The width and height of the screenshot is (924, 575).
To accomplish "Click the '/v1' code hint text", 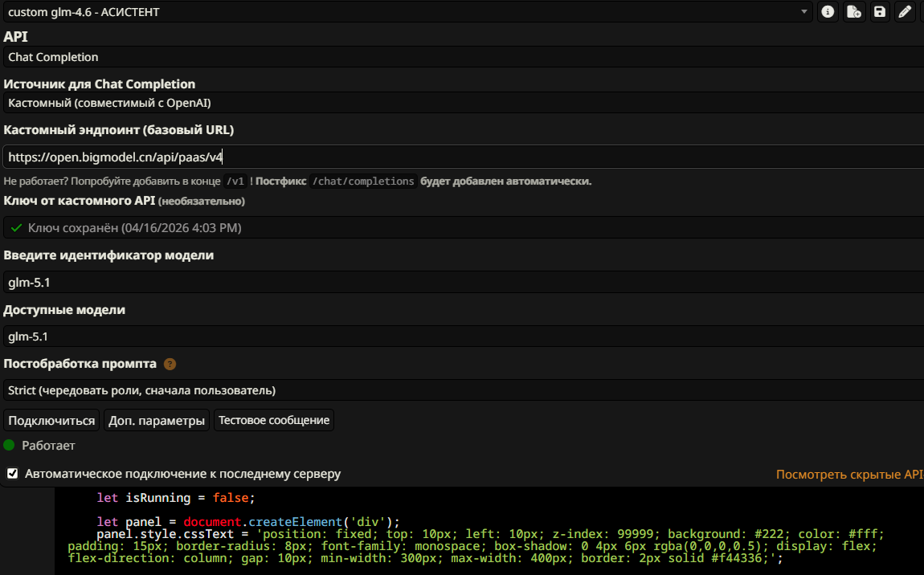I will (235, 181).
